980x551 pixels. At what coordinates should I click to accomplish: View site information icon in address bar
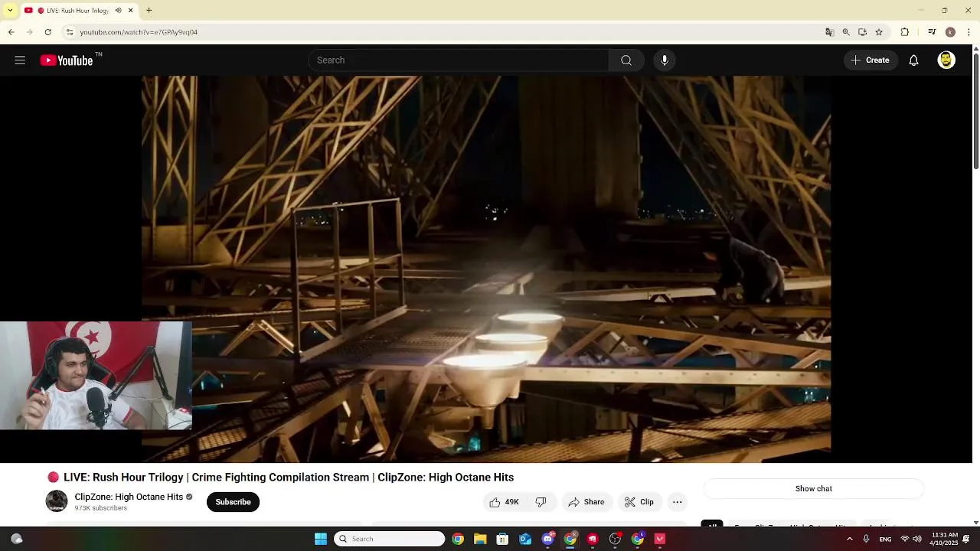click(70, 32)
